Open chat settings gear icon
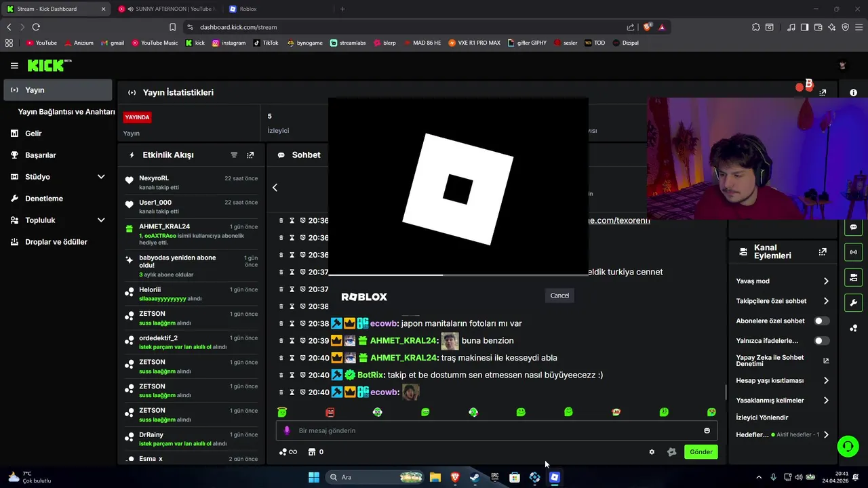 point(652,452)
